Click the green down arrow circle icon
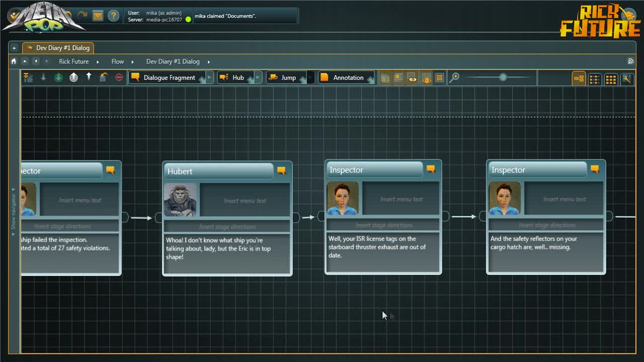The height and width of the screenshot is (362, 644). point(58,77)
